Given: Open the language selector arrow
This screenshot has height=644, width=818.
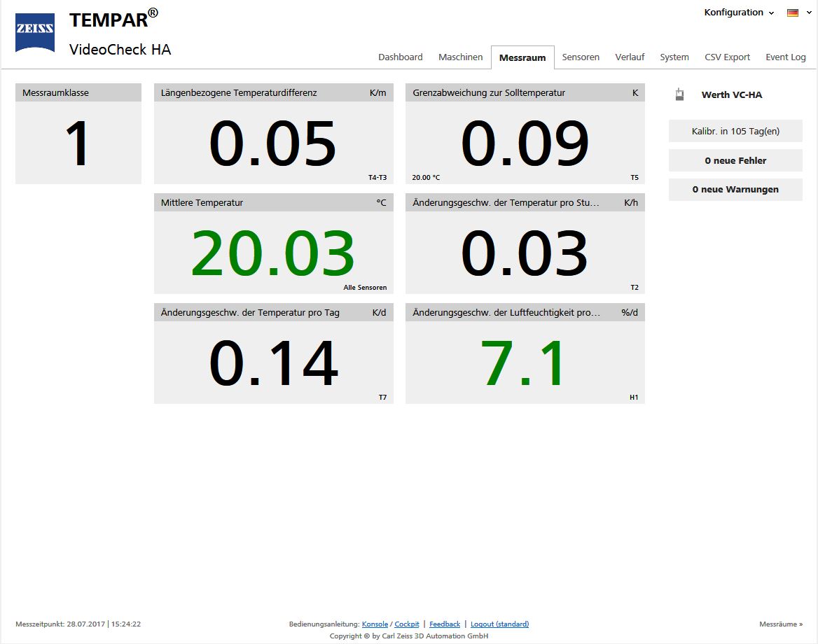Looking at the screenshot, I should click(809, 13).
